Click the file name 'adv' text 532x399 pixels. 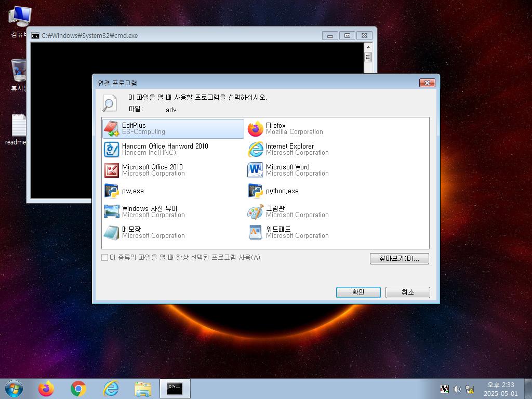point(171,110)
